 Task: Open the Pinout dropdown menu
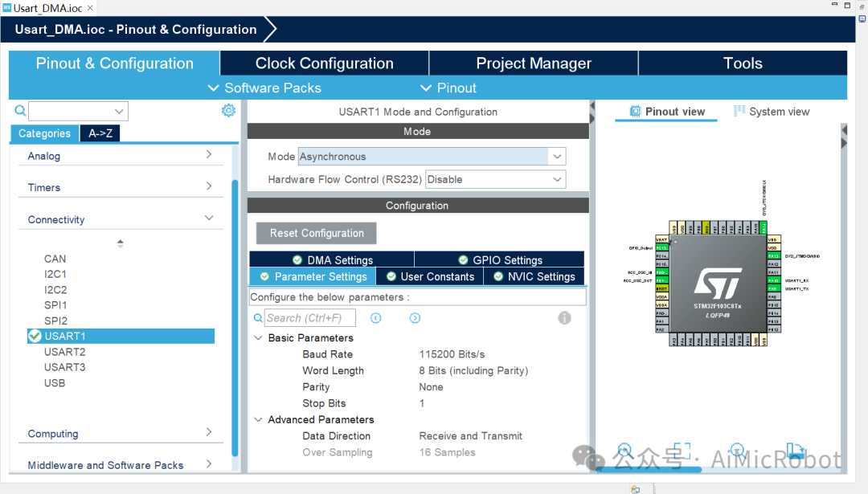tap(448, 88)
